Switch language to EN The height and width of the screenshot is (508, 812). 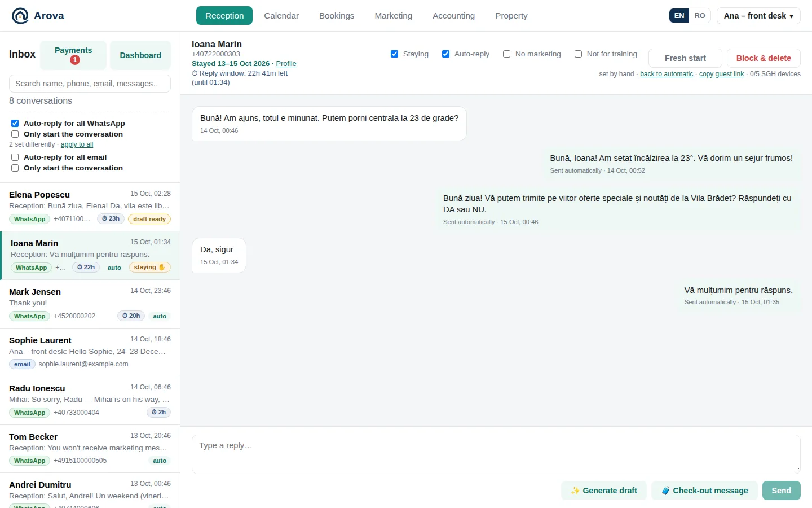pyautogui.click(x=679, y=16)
